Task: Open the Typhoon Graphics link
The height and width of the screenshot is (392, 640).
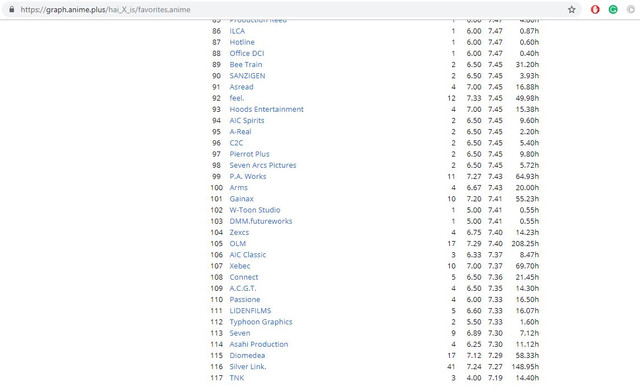Action: [x=261, y=322]
